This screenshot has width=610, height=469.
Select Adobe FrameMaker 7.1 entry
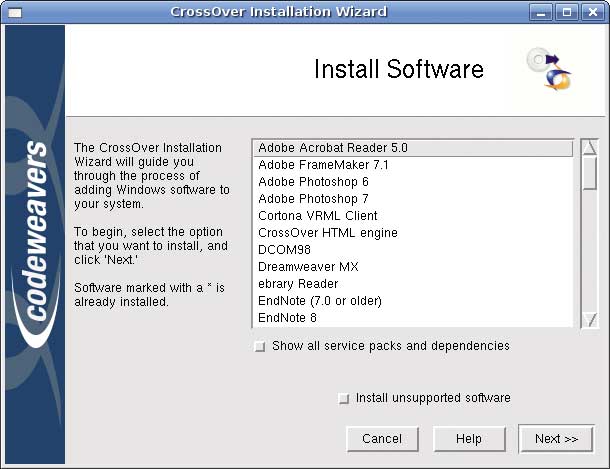pyautogui.click(x=413, y=165)
